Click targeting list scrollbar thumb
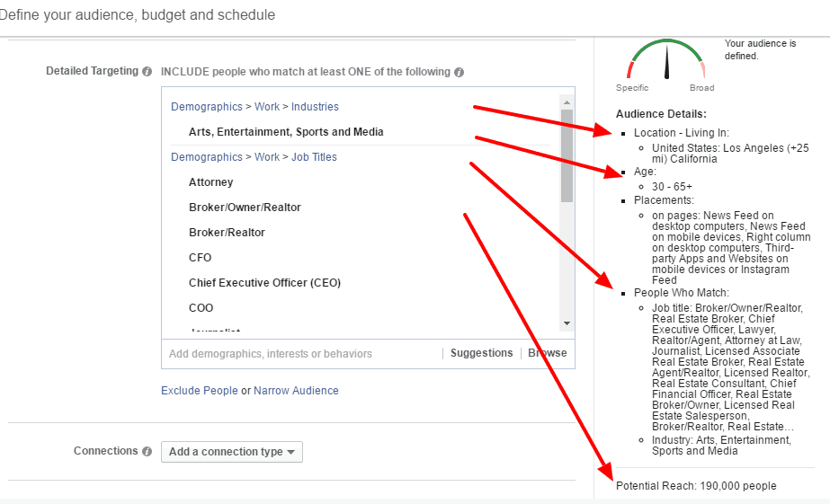Viewport: 830px width, 504px height. (x=567, y=155)
